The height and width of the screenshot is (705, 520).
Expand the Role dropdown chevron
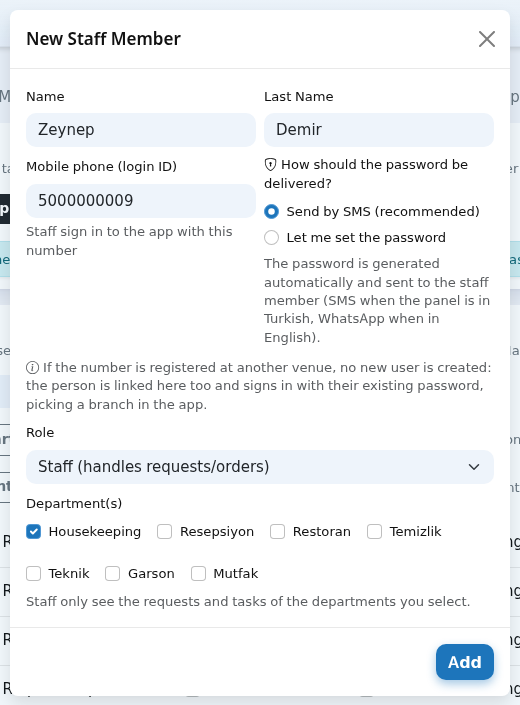point(474,467)
